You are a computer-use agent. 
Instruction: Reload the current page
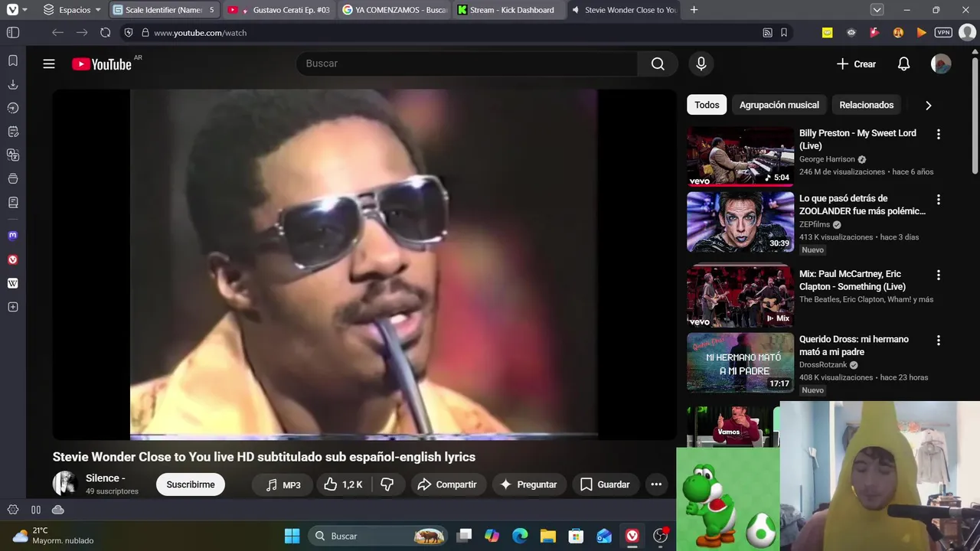click(106, 33)
